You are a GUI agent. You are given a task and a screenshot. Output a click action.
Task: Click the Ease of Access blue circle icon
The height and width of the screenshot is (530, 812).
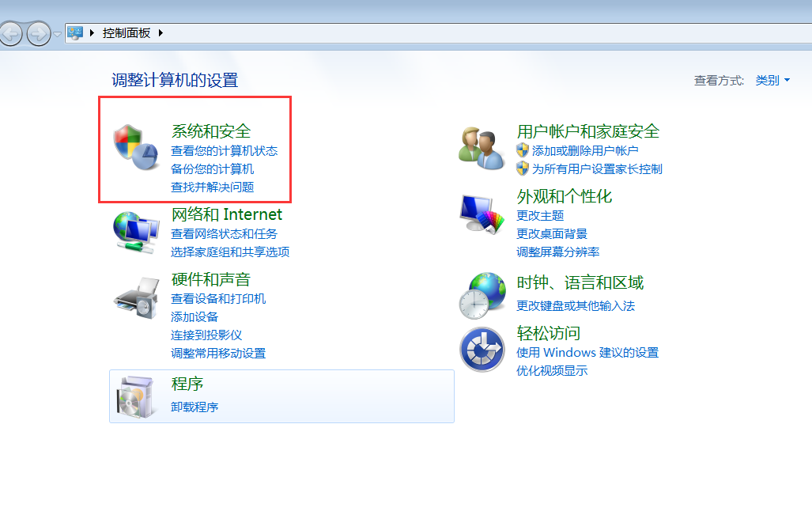[x=482, y=349]
